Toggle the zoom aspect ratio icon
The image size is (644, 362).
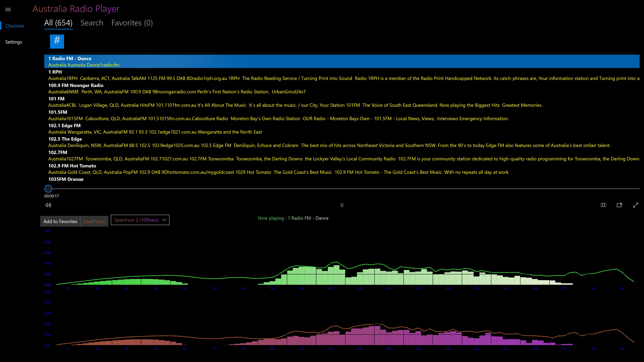[x=603, y=205]
